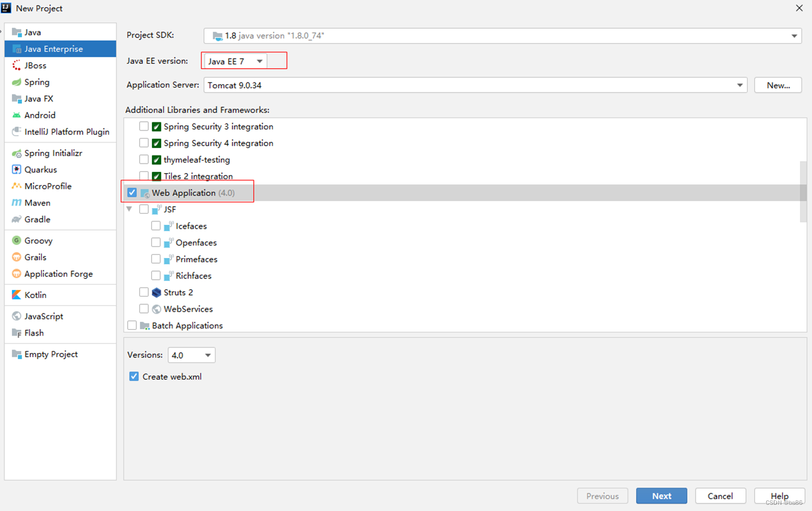Click the Maven icon
The image size is (812, 511).
17,203
